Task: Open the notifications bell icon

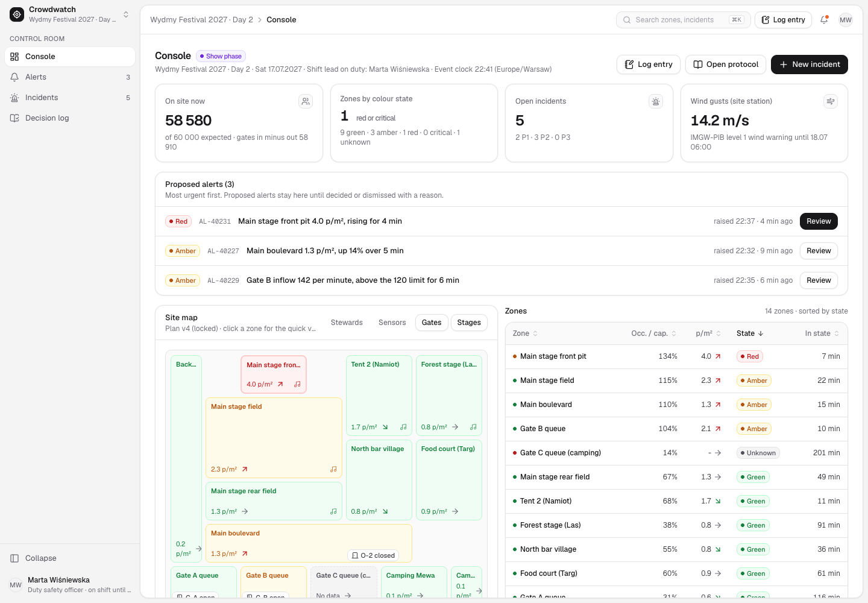Action: [x=824, y=20]
